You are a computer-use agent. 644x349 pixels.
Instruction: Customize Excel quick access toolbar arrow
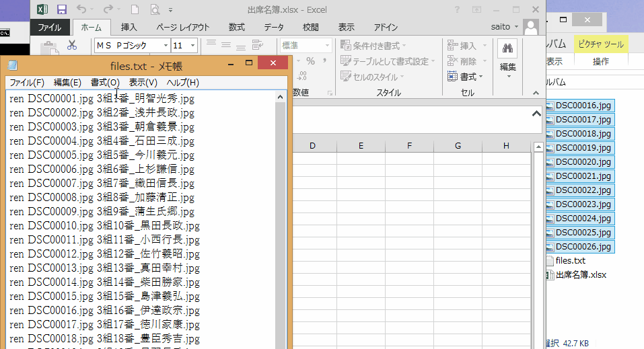(170, 10)
